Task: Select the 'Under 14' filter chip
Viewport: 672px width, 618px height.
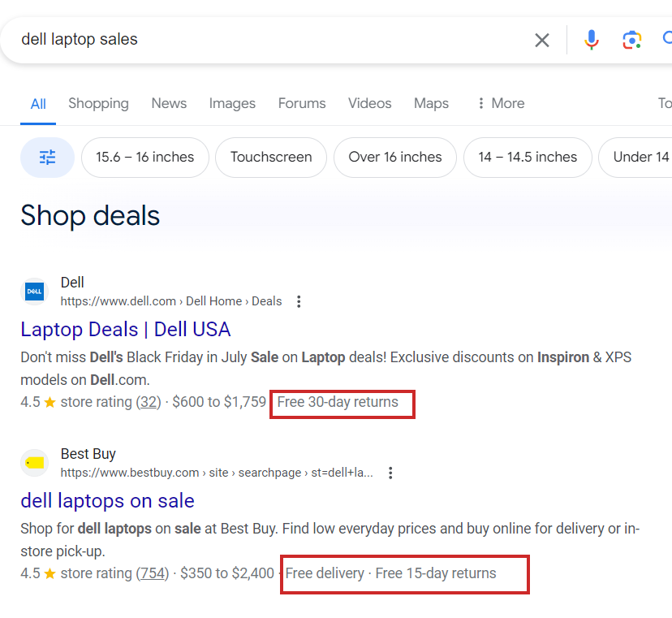Action: tap(640, 158)
